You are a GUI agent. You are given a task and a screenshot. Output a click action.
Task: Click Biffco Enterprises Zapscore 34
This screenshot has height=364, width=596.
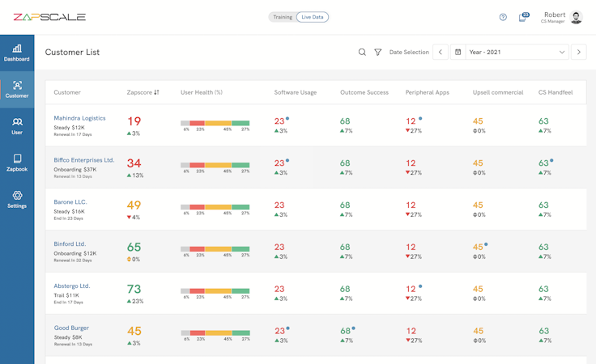[134, 163]
